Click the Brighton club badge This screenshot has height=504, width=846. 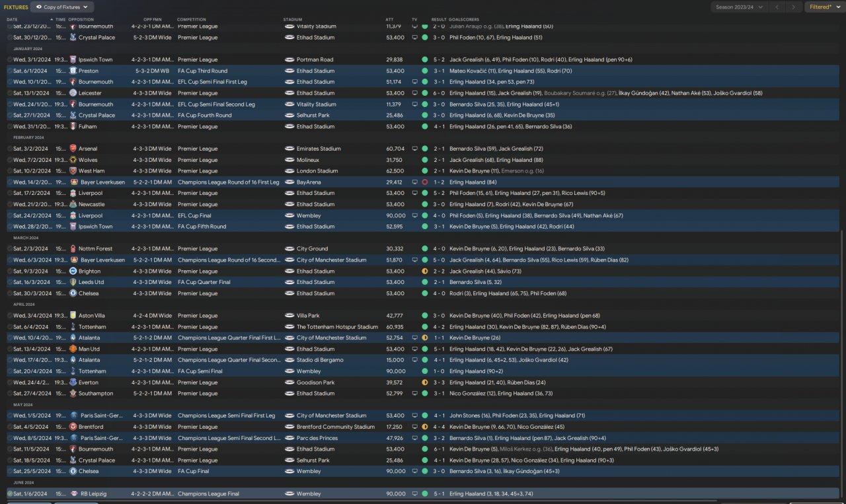point(73,271)
